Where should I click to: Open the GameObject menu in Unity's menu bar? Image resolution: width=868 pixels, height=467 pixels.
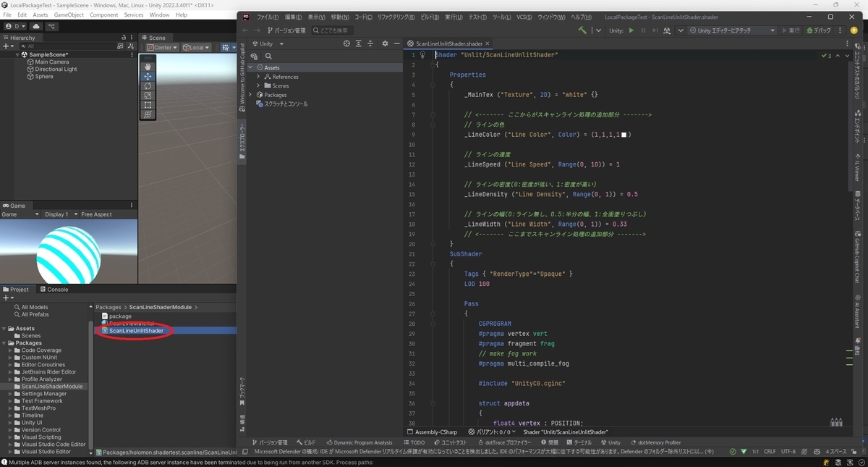click(x=69, y=14)
